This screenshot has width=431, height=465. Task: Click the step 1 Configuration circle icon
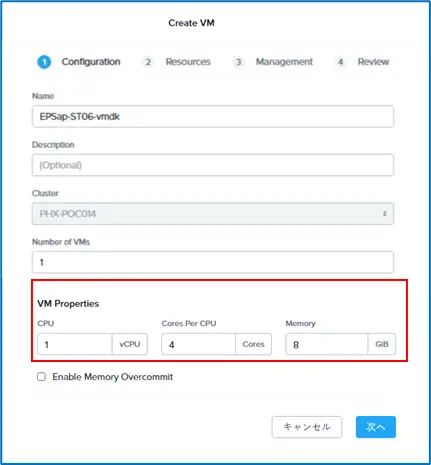[x=44, y=62]
